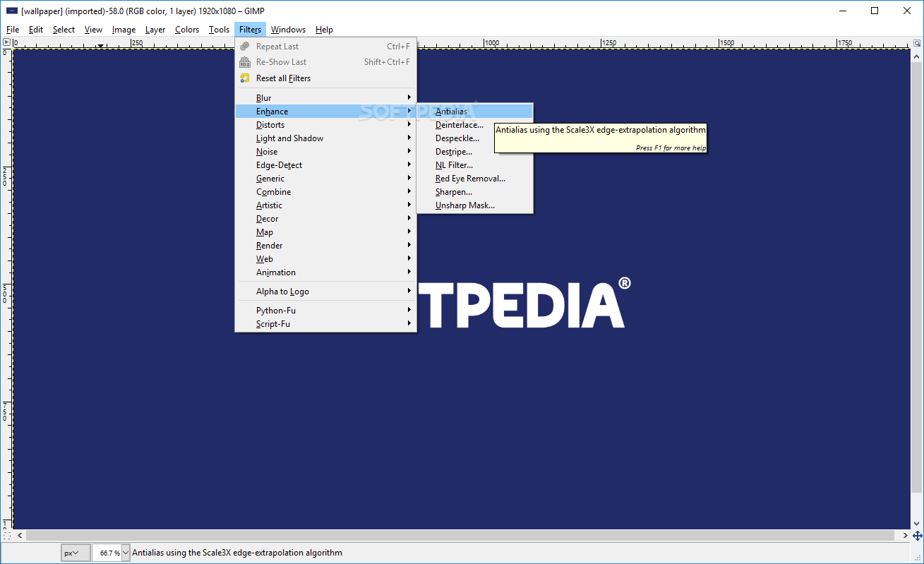The image size is (924, 564).
Task: Expand the Alpha to Logo submenu
Action: pyautogui.click(x=325, y=292)
